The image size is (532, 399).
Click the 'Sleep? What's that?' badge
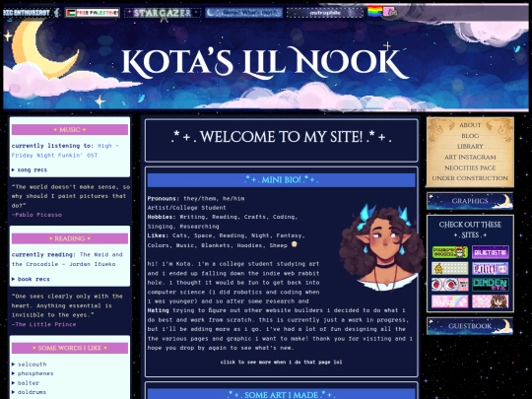[243, 13]
